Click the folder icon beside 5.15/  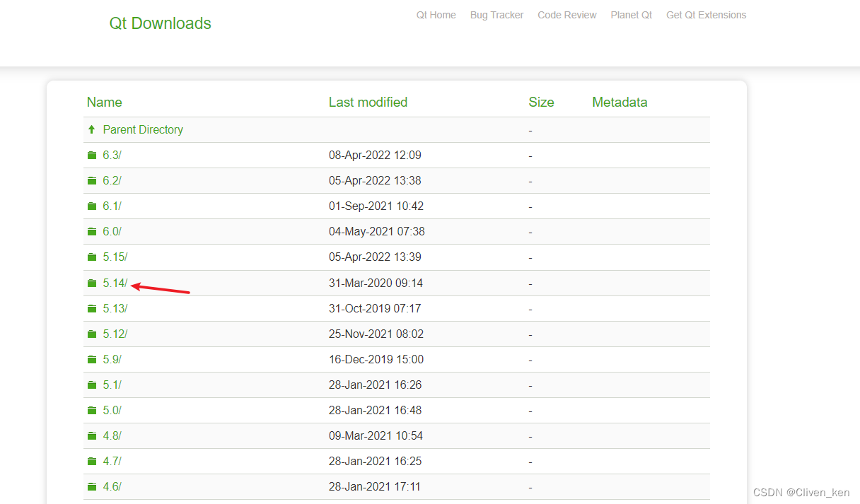92,257
